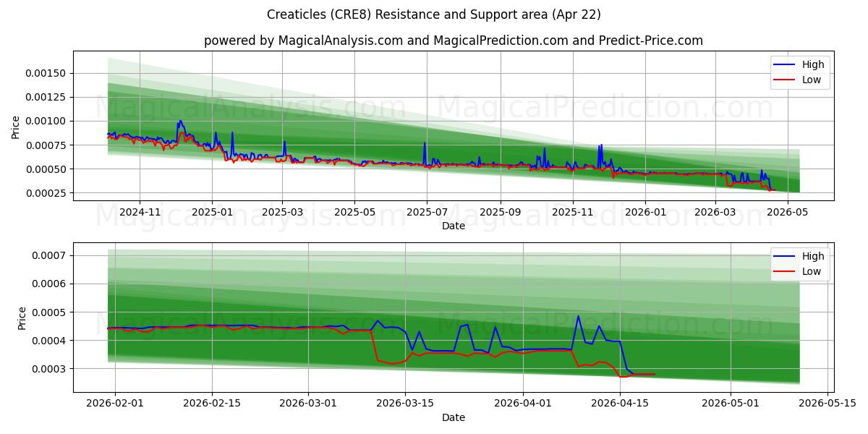Viewport: 868px width, 434px height.
Task: Click the '2026-02-01' x-axis label
Action: (x=115, y=404)
